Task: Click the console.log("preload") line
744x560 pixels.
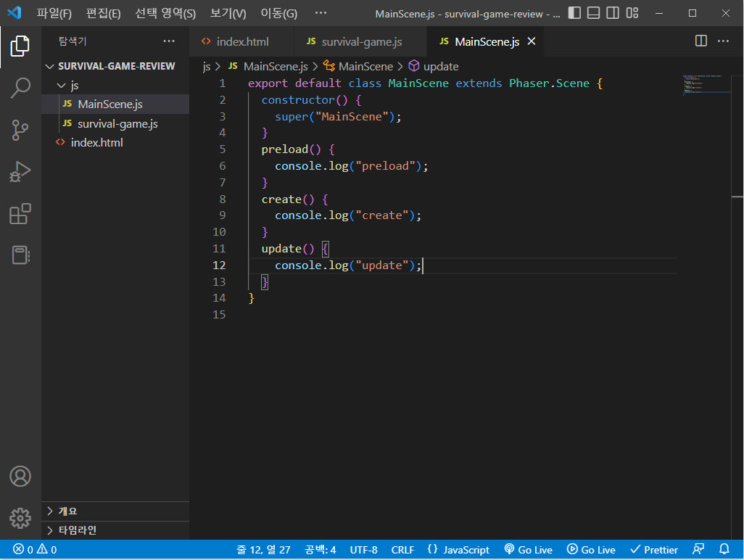Action: [x=352, y=166]
